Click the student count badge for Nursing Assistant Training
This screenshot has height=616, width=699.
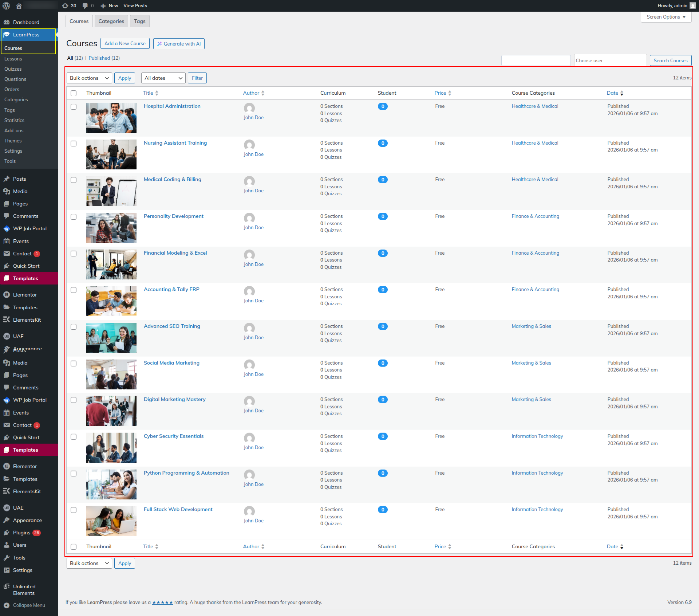pos(383,143)
